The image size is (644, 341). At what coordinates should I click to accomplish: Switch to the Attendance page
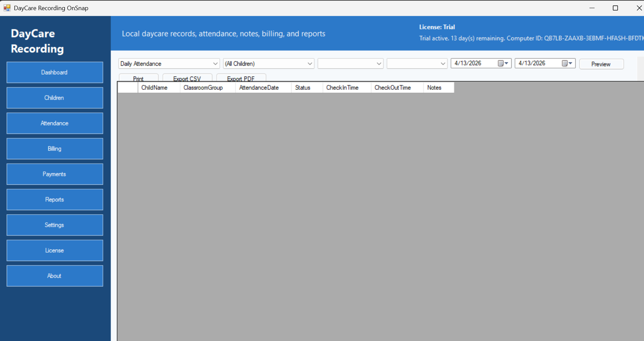(55, 123)
